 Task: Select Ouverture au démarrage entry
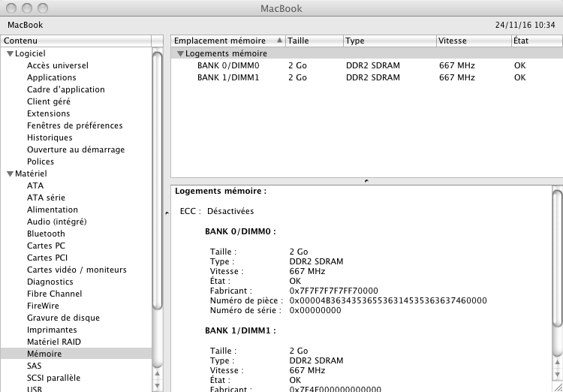tap(76, 149)
